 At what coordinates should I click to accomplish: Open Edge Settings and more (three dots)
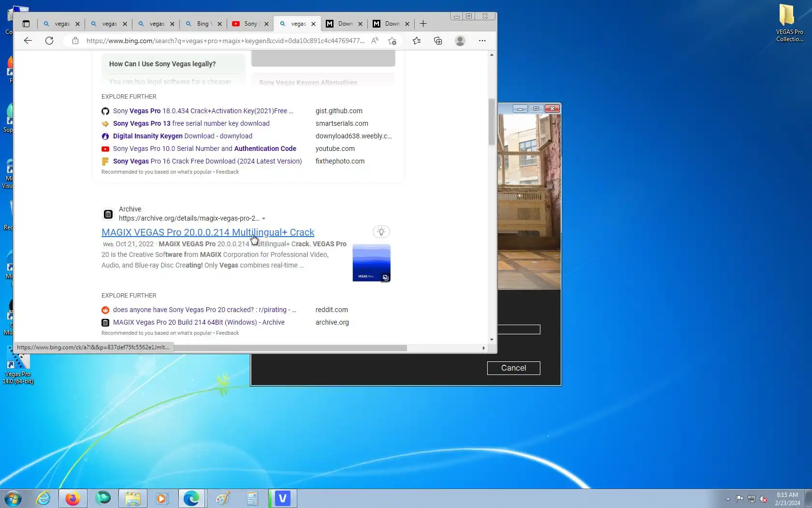(482, 41)
